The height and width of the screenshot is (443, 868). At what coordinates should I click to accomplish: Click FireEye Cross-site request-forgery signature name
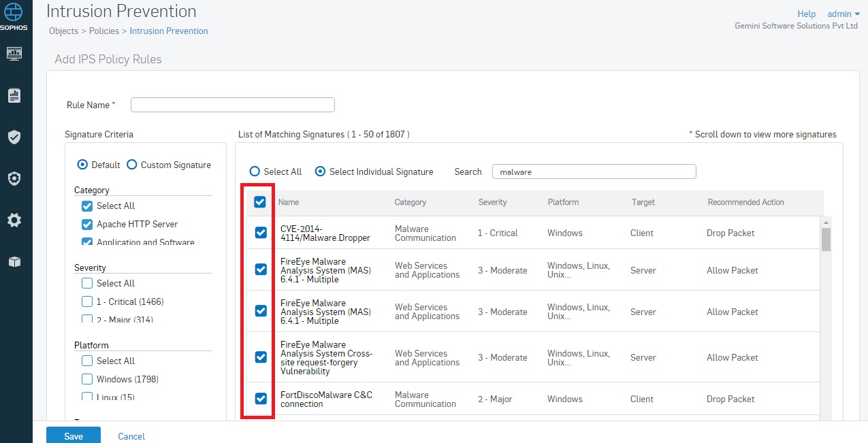327,358
